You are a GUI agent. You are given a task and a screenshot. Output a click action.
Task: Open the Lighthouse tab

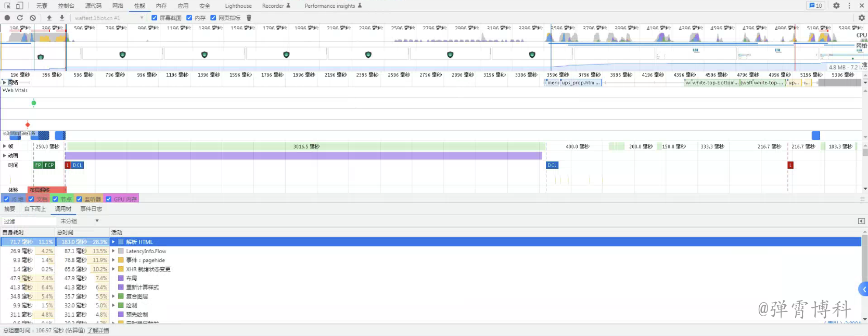[x=238, y=6]
